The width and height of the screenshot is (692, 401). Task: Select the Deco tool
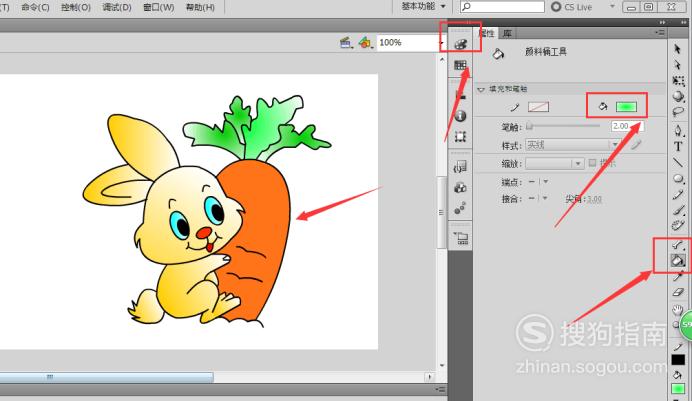point(677,225)
